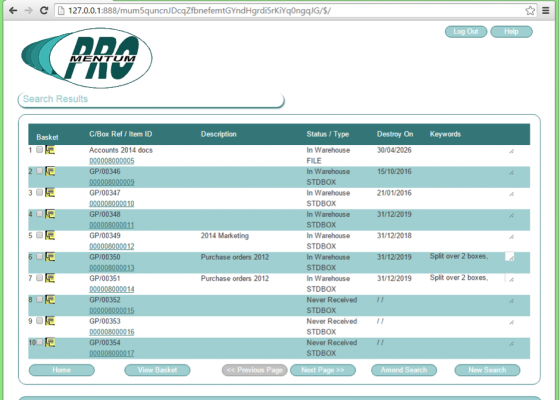This screenshot has width=560, height=400.
Task: Open item link 00008000013
Action: click(x=112, y=268)
